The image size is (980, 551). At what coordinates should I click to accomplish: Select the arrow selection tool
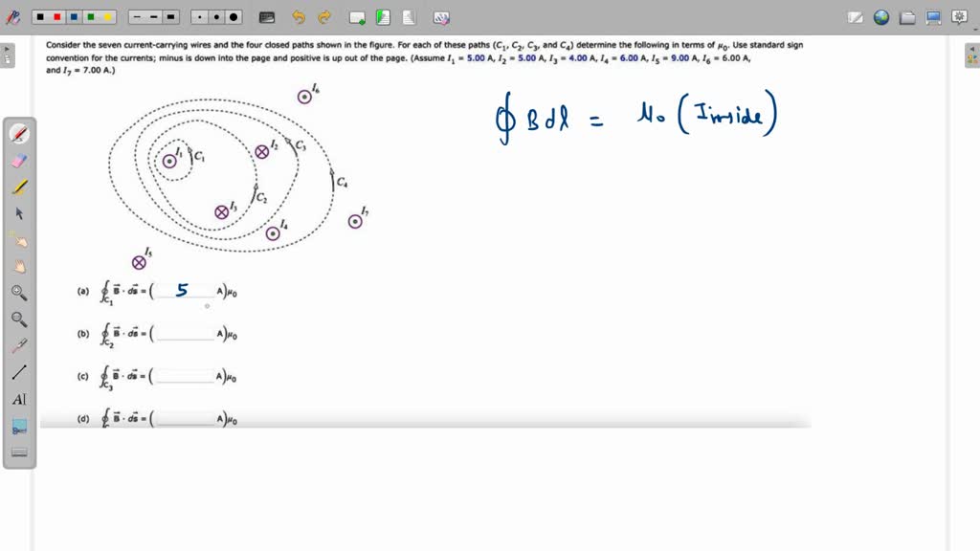[19, 213]
